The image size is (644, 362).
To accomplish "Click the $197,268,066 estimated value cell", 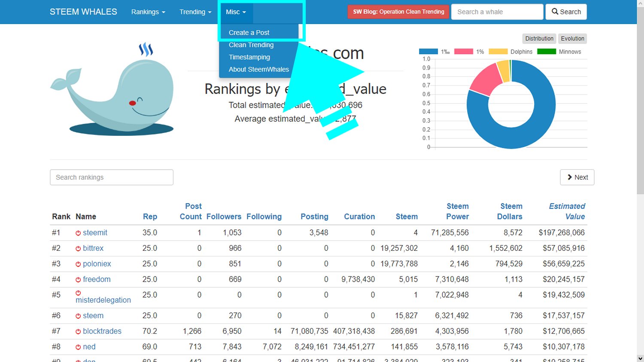I will click(x=562, y=233).
